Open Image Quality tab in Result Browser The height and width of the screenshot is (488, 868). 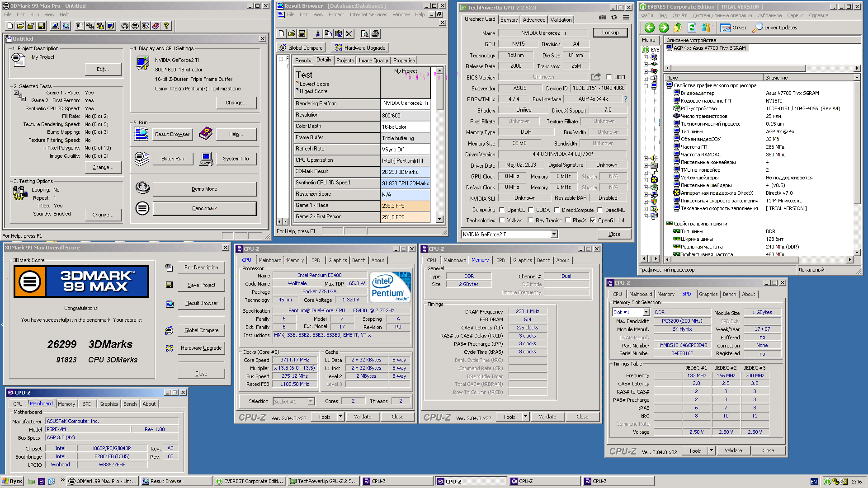(x=373, y=61)
